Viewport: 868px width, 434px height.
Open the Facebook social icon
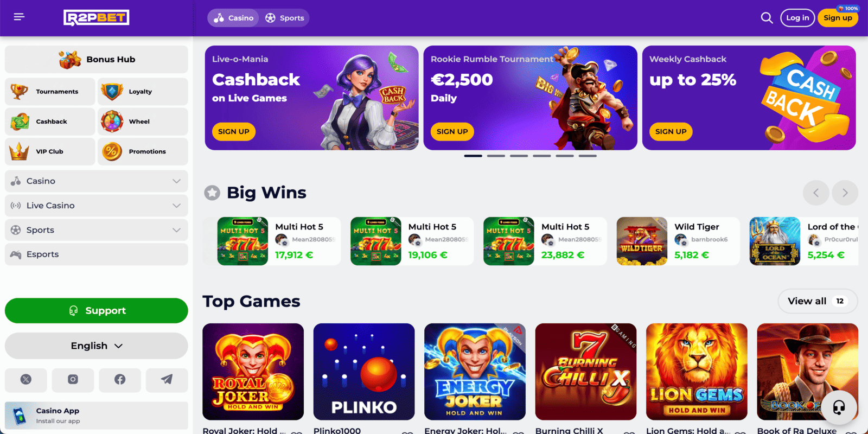tap(120, 380)
